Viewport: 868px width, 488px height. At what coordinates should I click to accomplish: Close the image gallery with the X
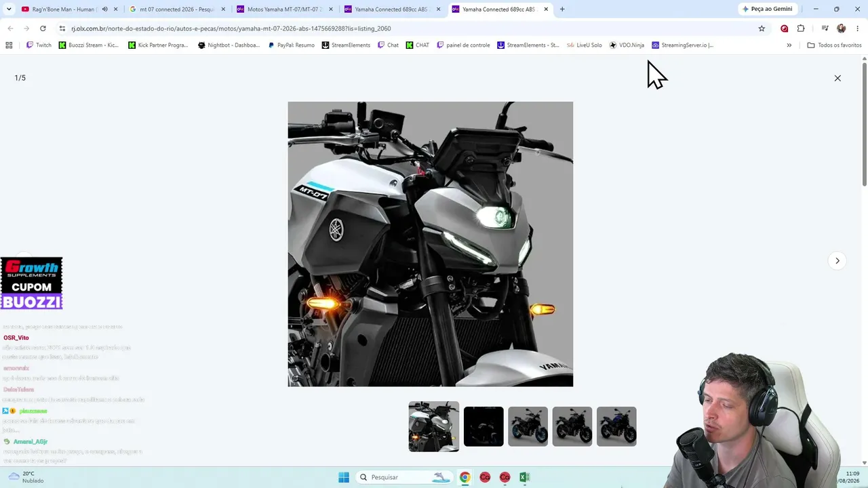[x=837, y=78]
